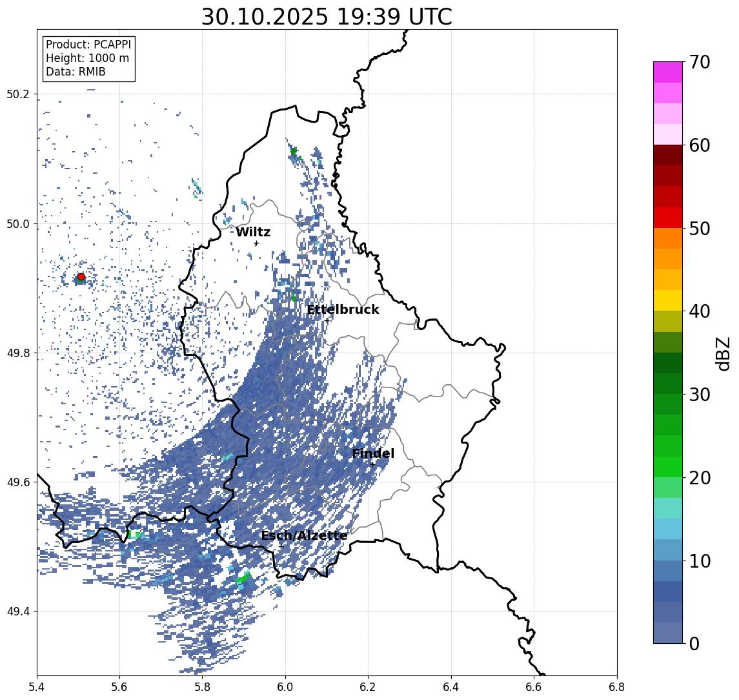Click the dark red colorbar segment below 60

[x=668, y=155]
